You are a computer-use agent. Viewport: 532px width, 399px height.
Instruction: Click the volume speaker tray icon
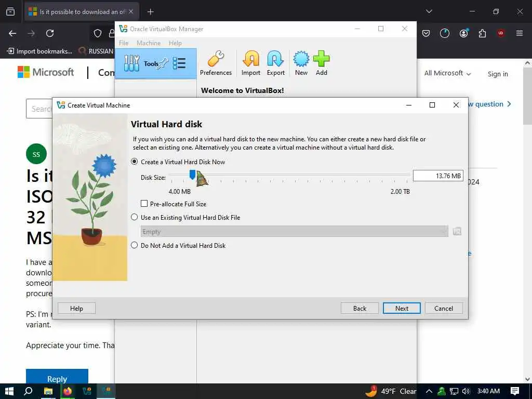tap(466, 391)
